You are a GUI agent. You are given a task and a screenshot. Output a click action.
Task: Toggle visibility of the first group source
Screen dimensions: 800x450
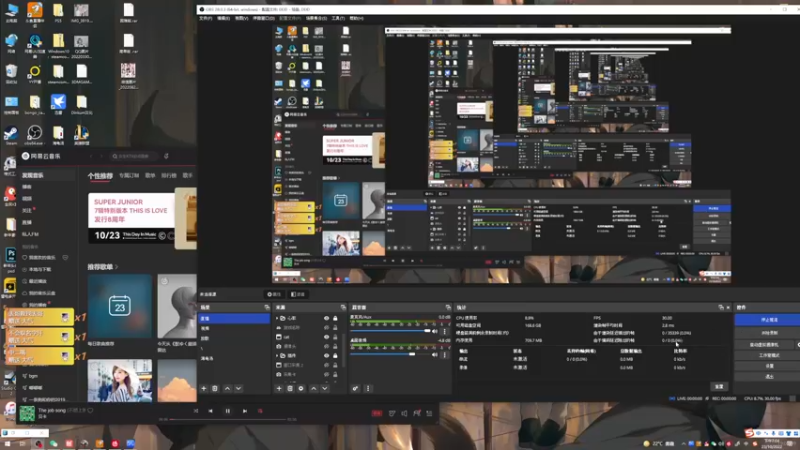point(327,318)
